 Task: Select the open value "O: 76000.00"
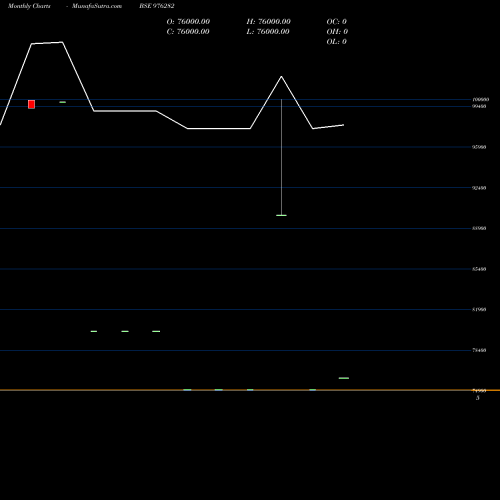[x=188, y=22]
